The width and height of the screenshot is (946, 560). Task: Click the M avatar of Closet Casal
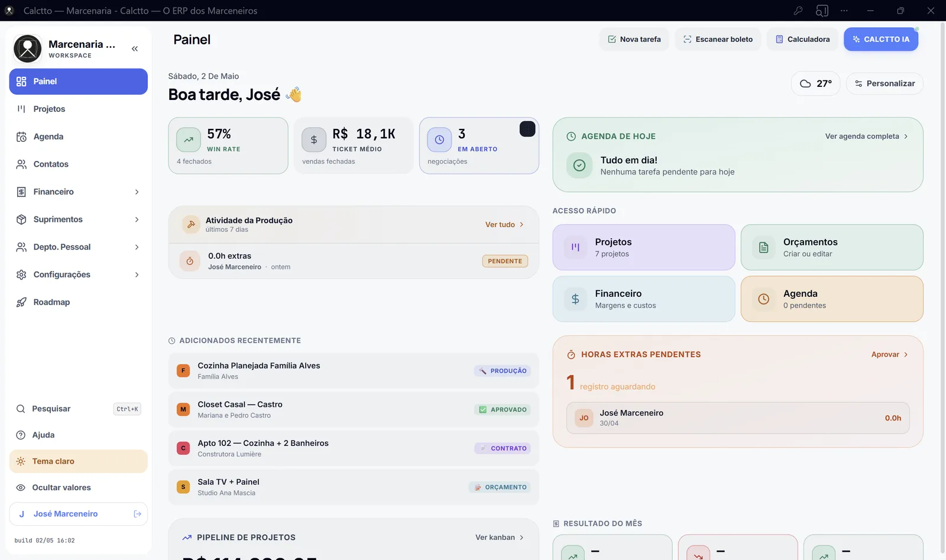point(183,409)
